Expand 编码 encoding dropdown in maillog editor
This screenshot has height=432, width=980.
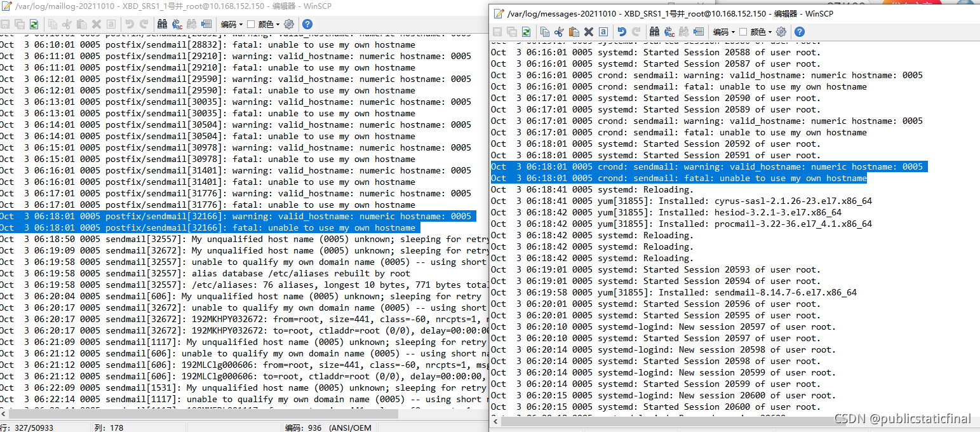tap(232, 24)
